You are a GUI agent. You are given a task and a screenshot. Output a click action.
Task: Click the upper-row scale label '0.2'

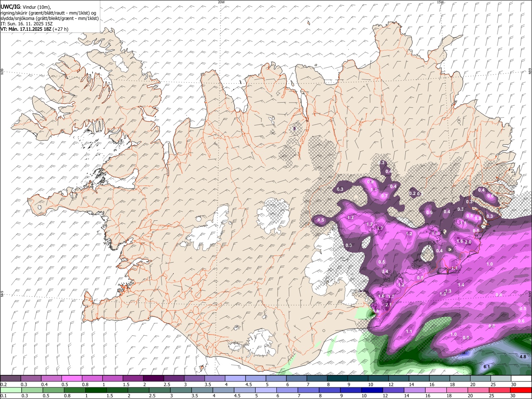[3, 384]
